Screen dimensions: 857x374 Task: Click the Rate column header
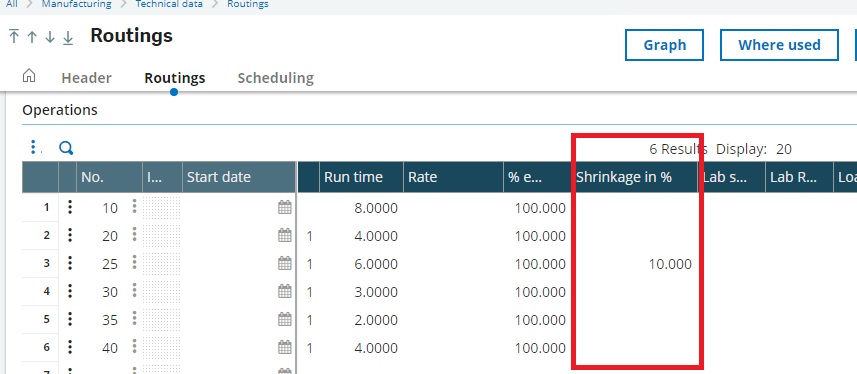453,177
